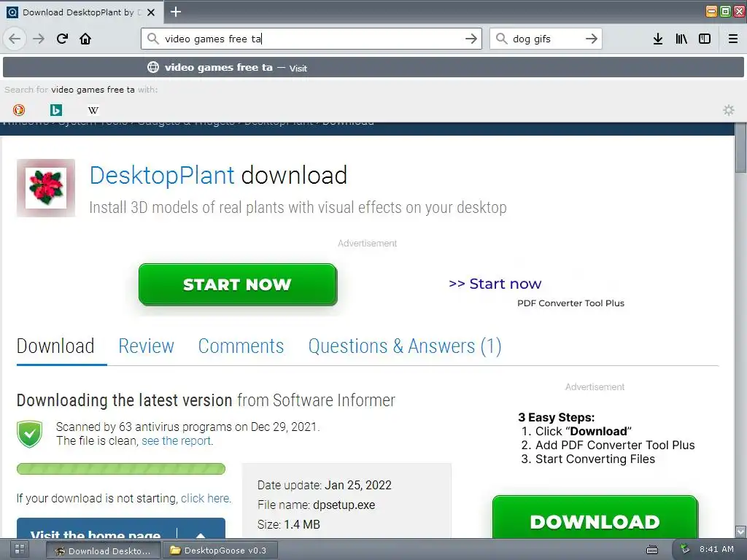Open the on-screen keyboard tray icon
Image resolution: width=747 pixels, height=560 pixels.
(652, 550)
